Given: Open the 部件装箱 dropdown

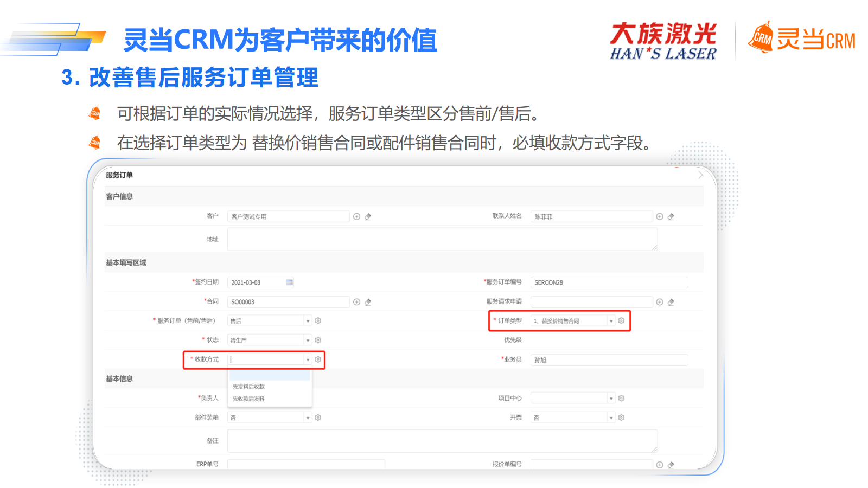Looking at the screenshot, I should (308, 418).
